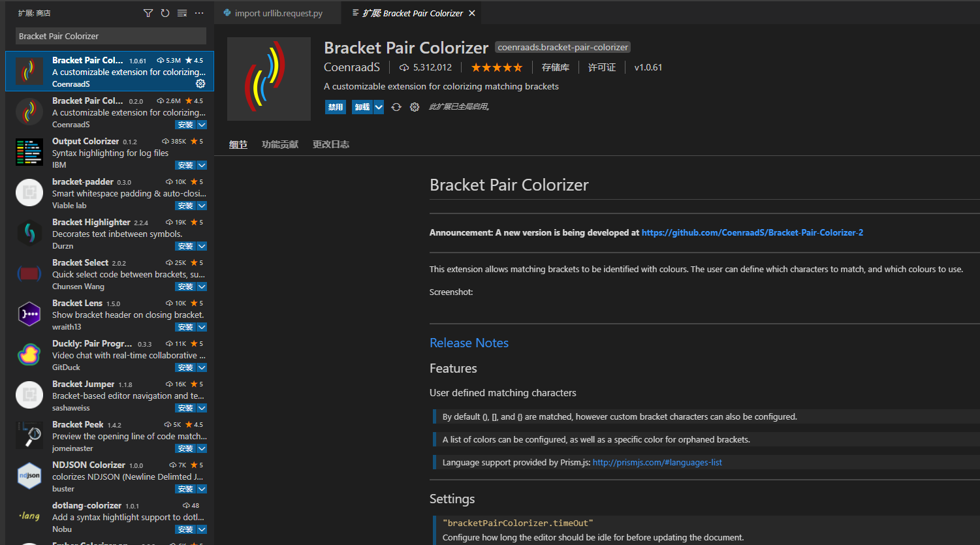The height and width of the screenshot is (545, 980).
Task: Select the Bracket Lens extension icon
Action: tap(29, 314)
